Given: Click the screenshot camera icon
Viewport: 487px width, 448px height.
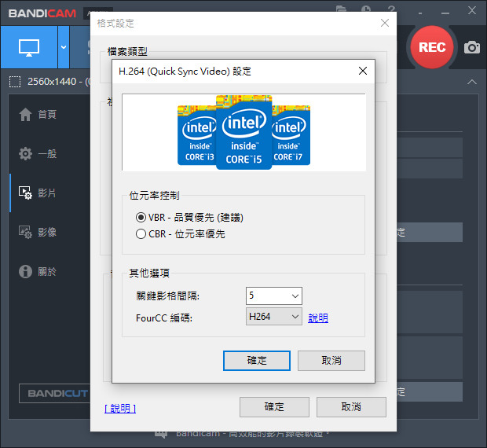Looking at the screenshot, I should (472, 47).
